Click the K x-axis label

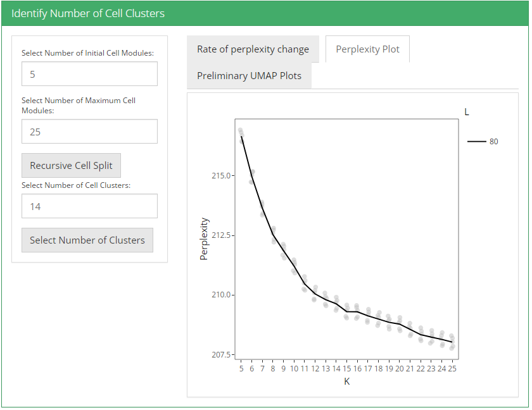point(346,382)
